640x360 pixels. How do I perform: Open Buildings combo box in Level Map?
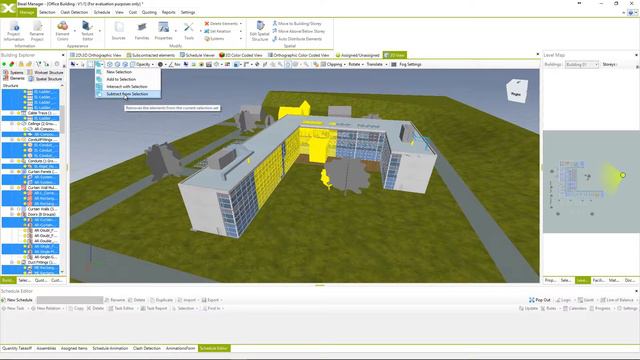pyautogui.click(x=582, y=64)
